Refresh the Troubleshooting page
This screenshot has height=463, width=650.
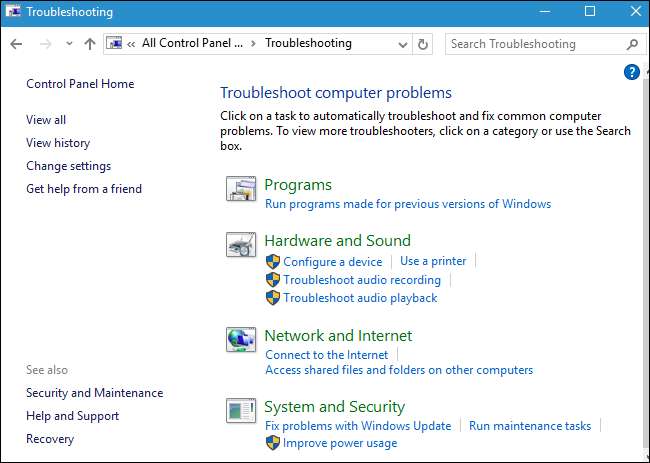(422, 44)
